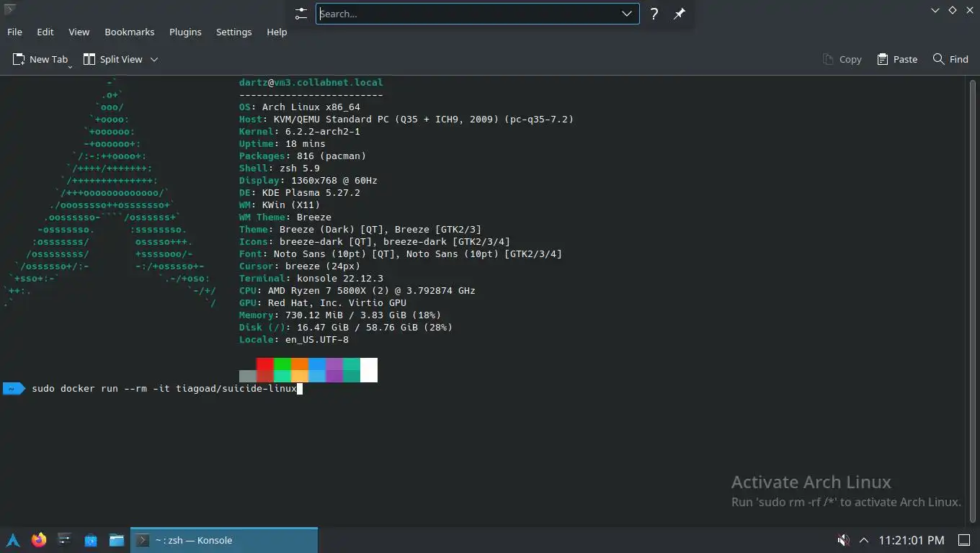The width and height of the screenshot is (980, 553).
Task: Maximize the Konsole window
Action: click(952, 10)
